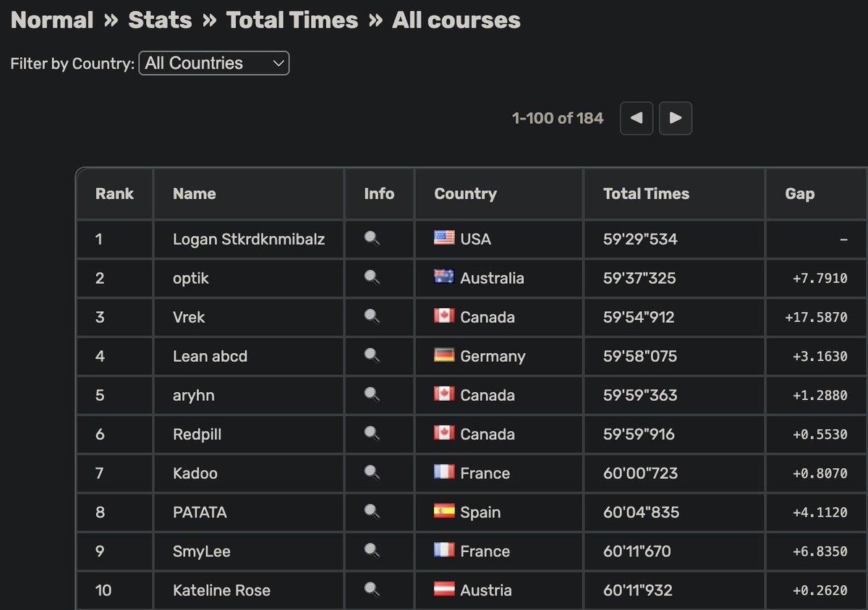Open info magnifier for SmyLee
The width and height of the screenshot is (868, 610).
coord(372,551)
